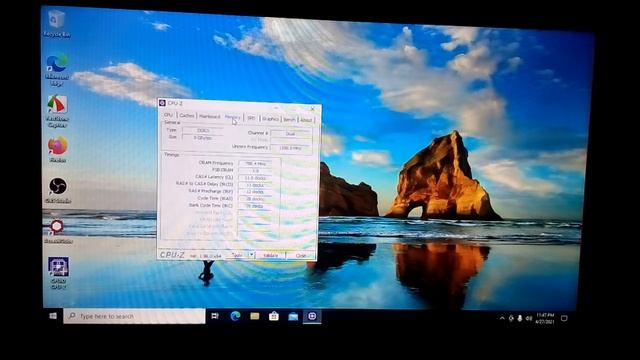The image size is (640, 360).
Task: Show hidden system tray icons
Action: coord(502,318)
